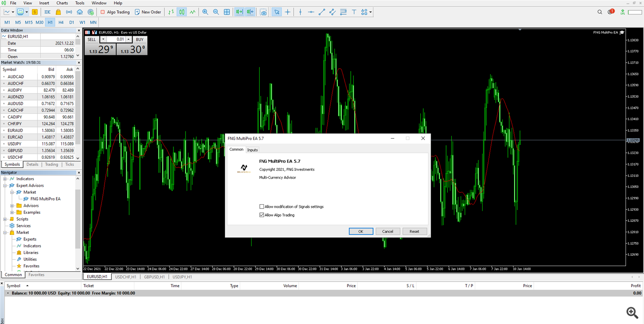Select the H4 timeframe button
The height and width of the screenshot is (324, 644).
click(x=61, y=22)
